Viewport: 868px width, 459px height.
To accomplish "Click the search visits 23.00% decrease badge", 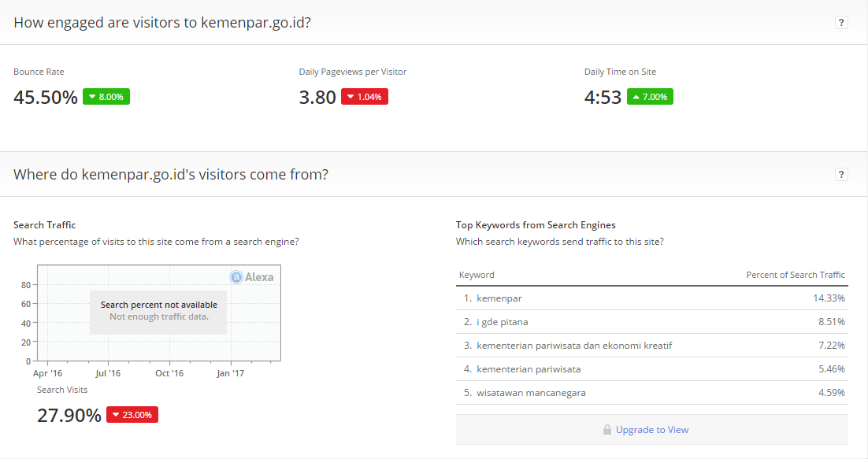I will (132, 415).
